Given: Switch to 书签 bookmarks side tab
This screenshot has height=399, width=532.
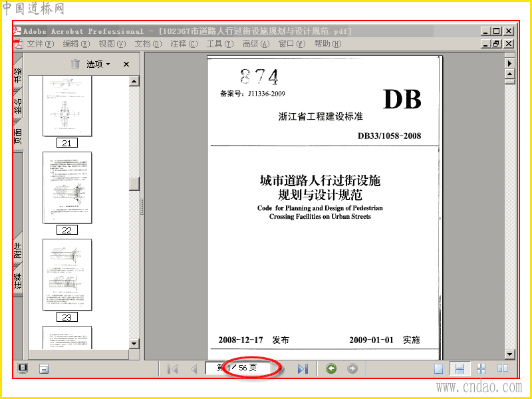Looking at the screenshot, I should pos(18,74).
